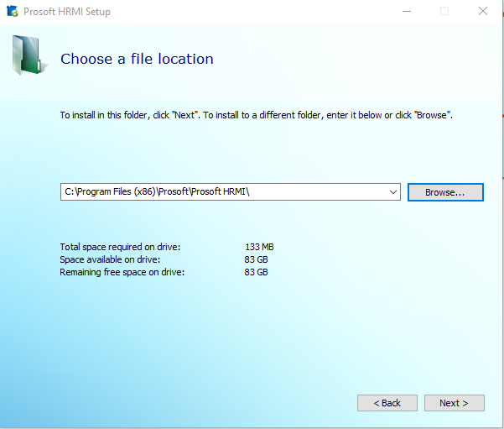The height and width of the screenshot is (429, 504).
Task: Go to previous step with Back button
Action: (x=387, y=403)
